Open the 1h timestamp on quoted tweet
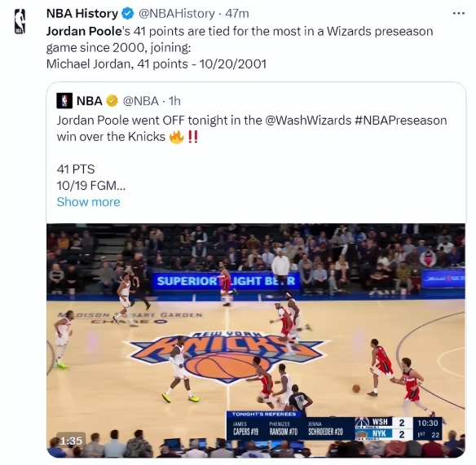The height and width of the screenshot is (465, 476). coord(174,101)
